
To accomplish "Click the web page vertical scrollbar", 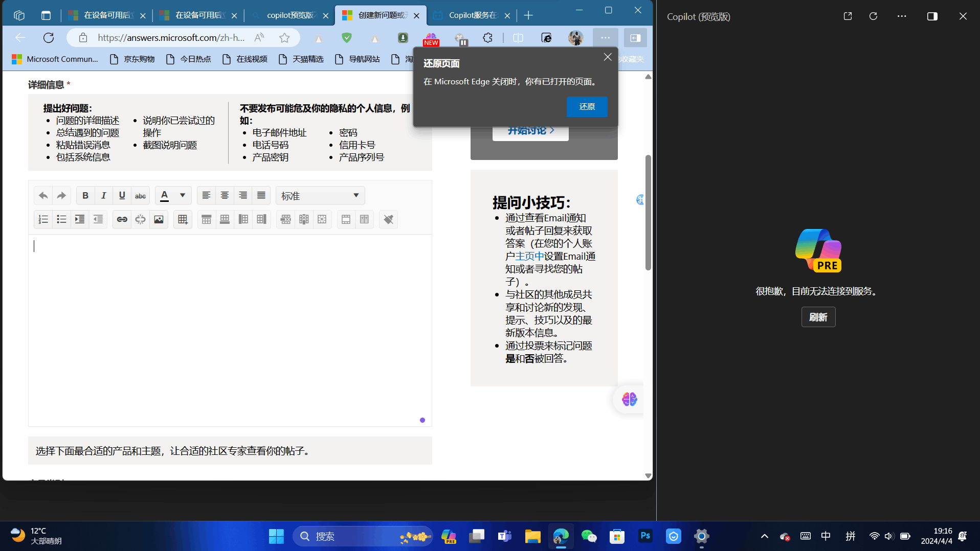I will pyautogui.click(x=648, y=212).
